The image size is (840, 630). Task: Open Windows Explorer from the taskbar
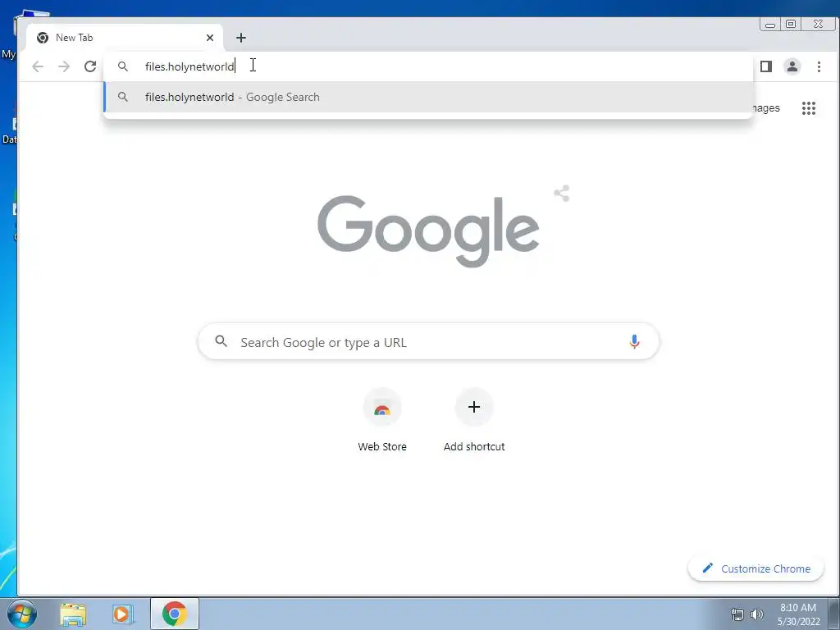(73, 614)
